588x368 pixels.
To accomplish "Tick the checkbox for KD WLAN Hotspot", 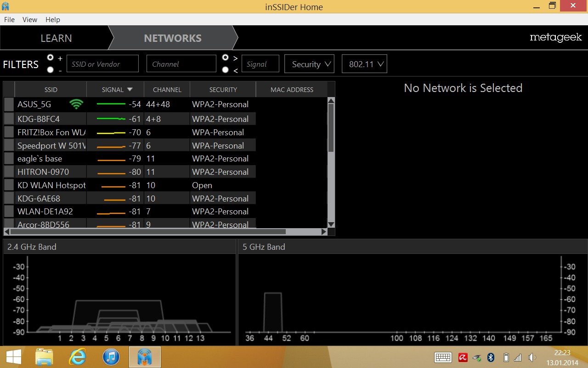I will (9, 185).
